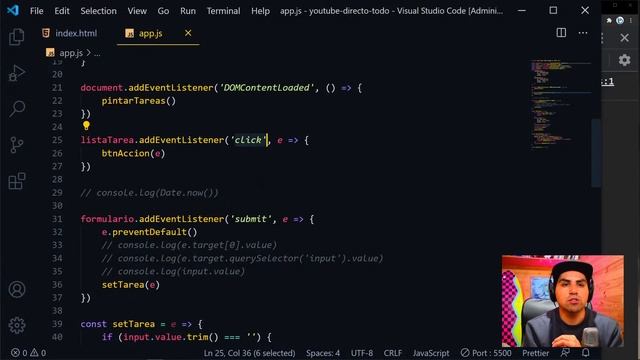The image size is (640, 360).
Task: Open the Terminal menu
Action: point(223,11)
